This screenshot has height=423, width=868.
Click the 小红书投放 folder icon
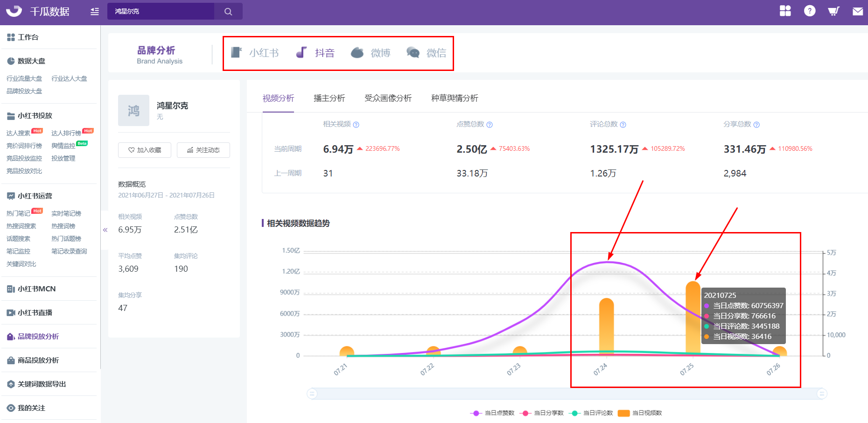11,116
